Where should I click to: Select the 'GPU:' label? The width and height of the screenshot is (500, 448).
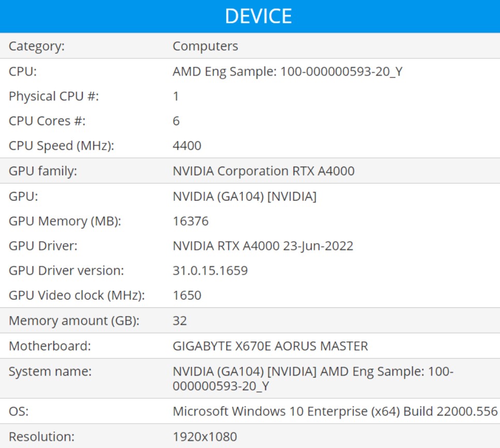pyautogui.click(x=23, y=196)
